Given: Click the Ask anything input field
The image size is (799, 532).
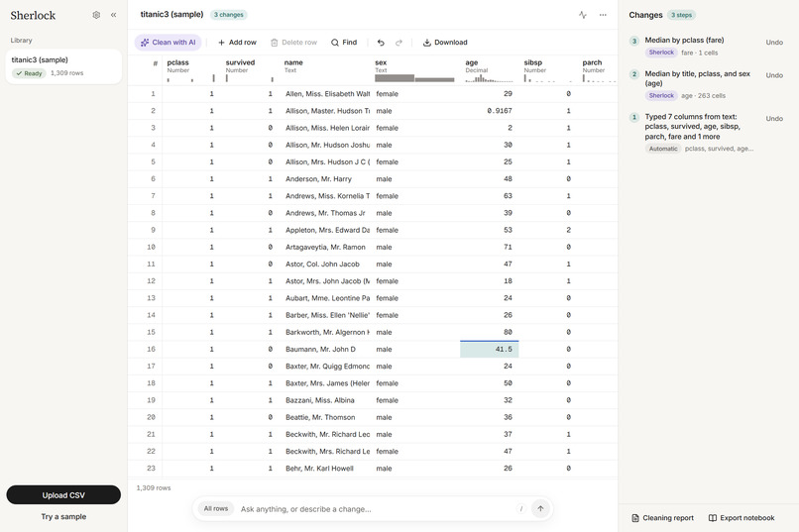Looking at the screenshot, I should click(375, 509).
